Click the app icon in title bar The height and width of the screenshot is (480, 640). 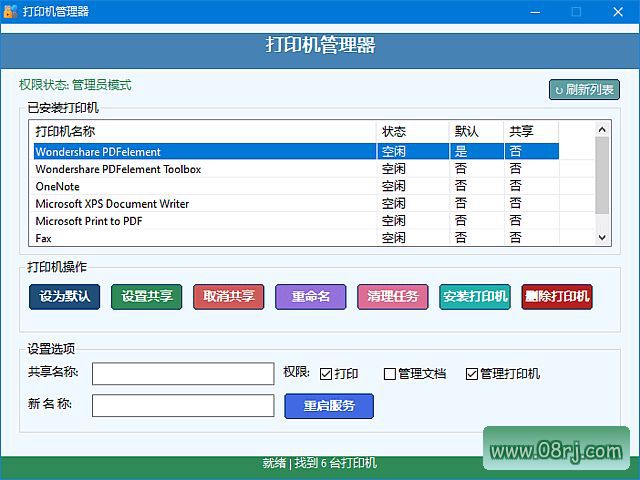(x=10, y=11)
